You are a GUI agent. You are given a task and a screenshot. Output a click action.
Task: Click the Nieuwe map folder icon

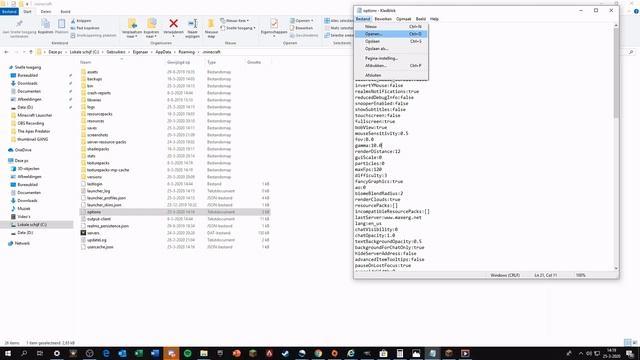(x=211, y=24)
